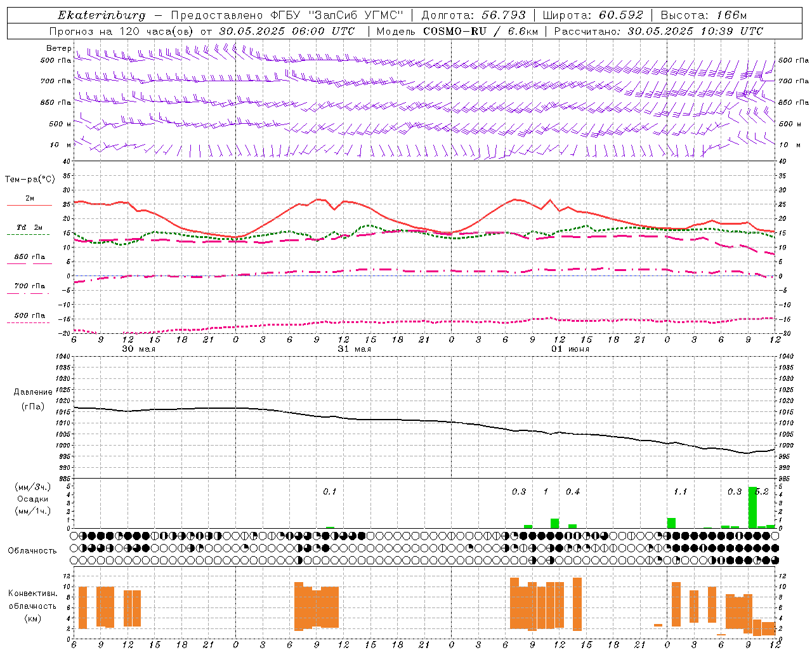Image resolution: width=812 pixels, height=650 pixels.
Task: Select the model name COSMO-RU / 6.6км
Action: point(481,31)
